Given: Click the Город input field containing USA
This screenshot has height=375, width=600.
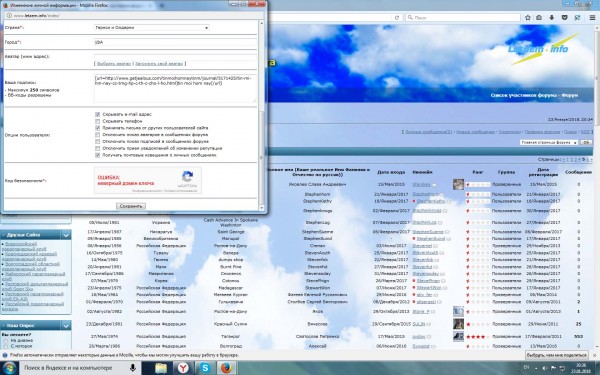Looking at the screenshot, I should (x=175, y=42).
